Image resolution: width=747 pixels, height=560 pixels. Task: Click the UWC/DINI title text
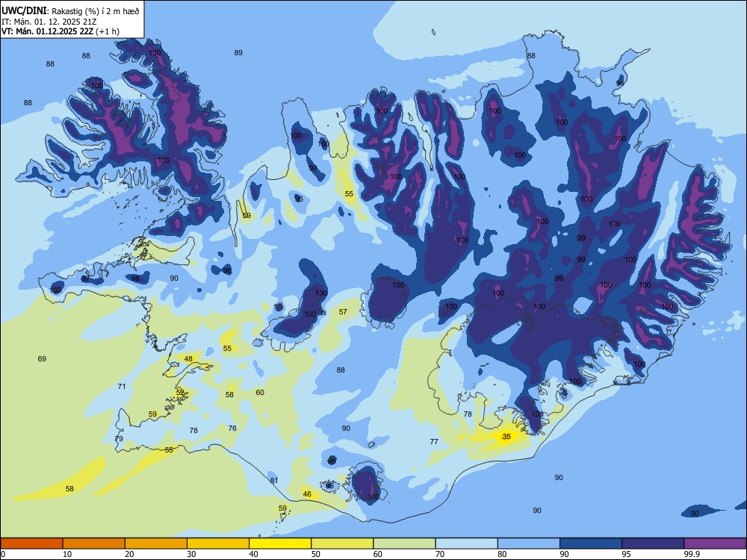[24, 11]
